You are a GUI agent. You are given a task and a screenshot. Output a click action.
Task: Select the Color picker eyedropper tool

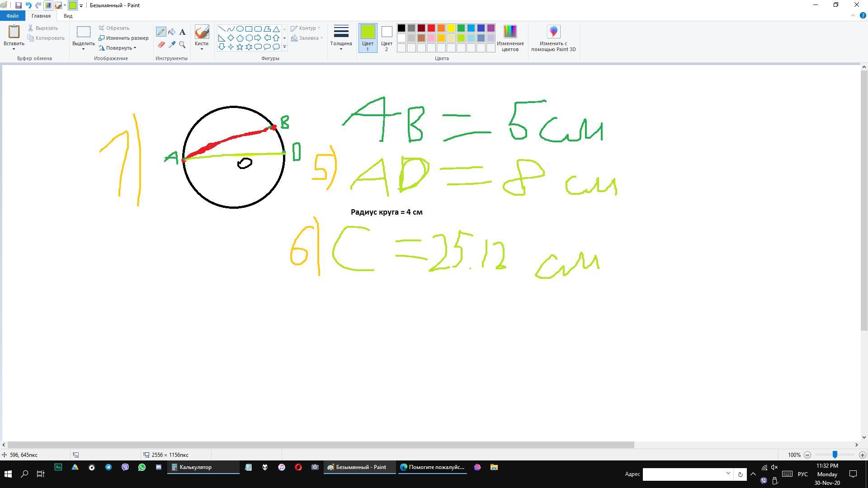click(172, 44)
